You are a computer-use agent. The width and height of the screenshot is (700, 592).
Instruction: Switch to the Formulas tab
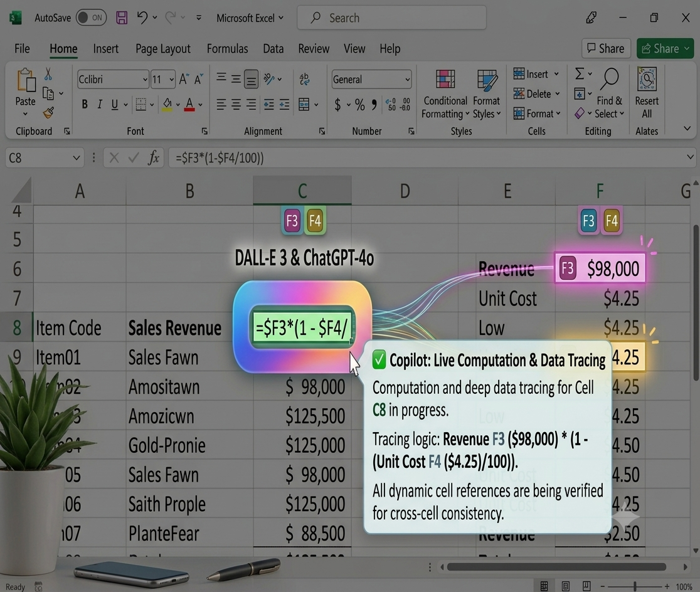[227, 49]
